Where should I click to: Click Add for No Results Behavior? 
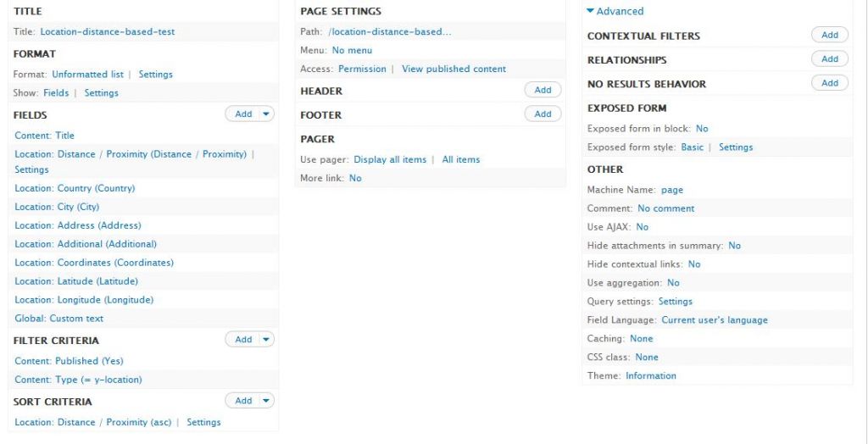coord(829,82)
